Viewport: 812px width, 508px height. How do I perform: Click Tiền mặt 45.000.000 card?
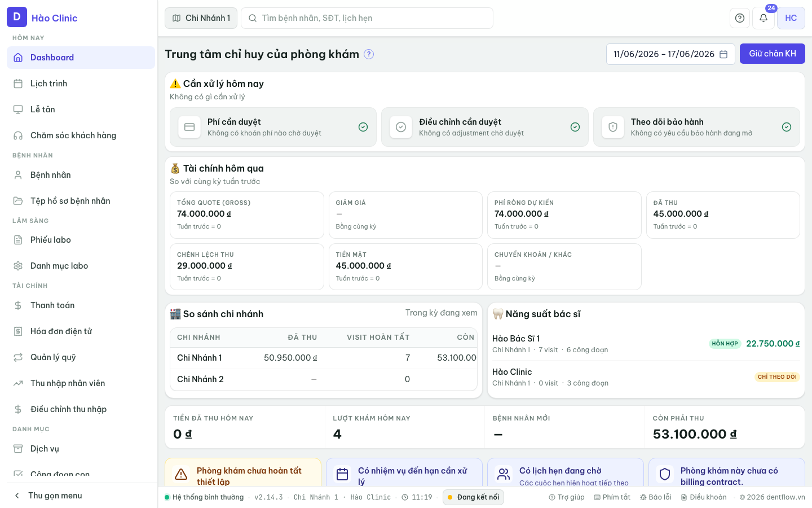(405, 267)
